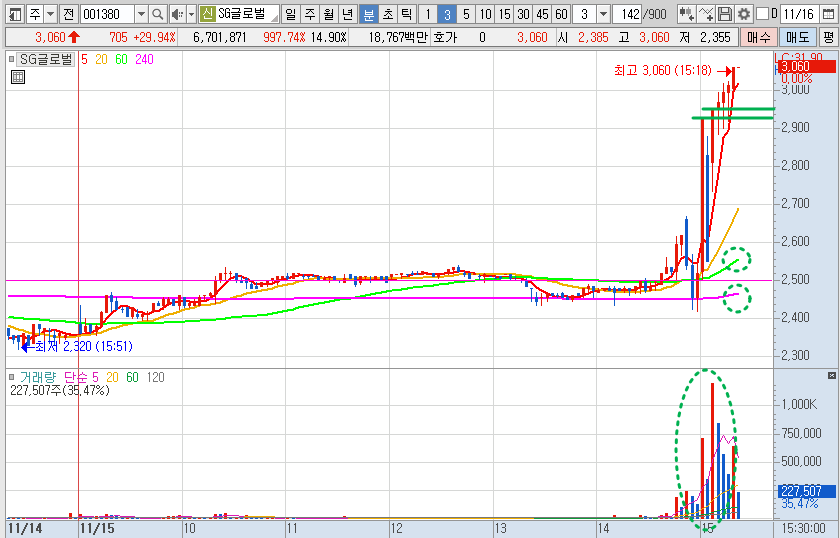Set the interval to 45 minutes
840x538 pixels.
(543, 14)
